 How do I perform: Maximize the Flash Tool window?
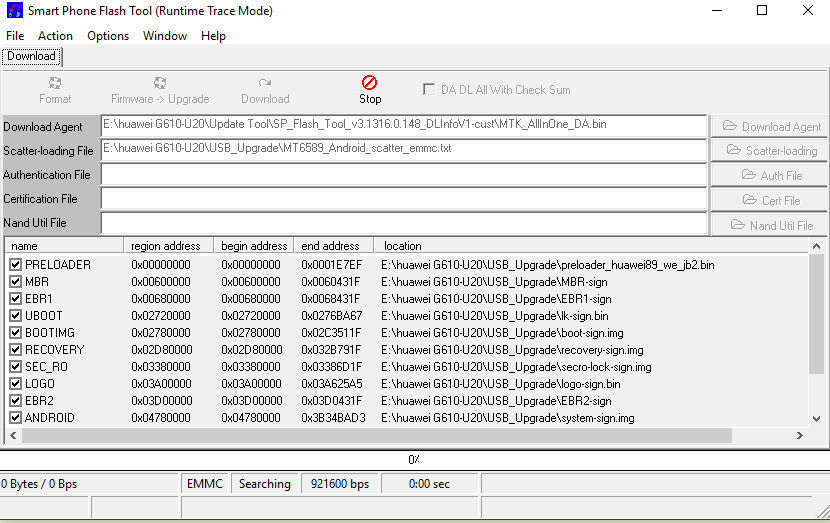click(x=762, y=10)
